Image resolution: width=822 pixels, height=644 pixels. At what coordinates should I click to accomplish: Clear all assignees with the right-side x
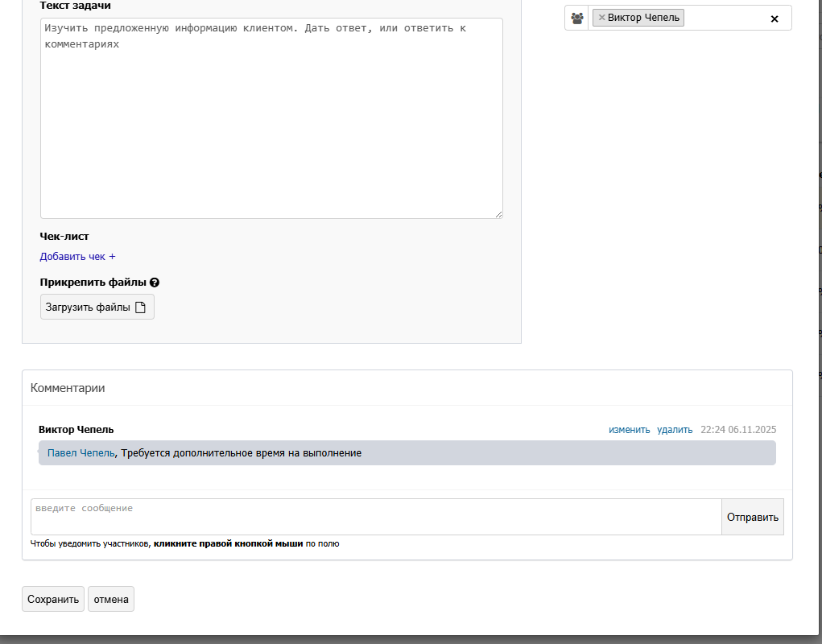(774, 19)
